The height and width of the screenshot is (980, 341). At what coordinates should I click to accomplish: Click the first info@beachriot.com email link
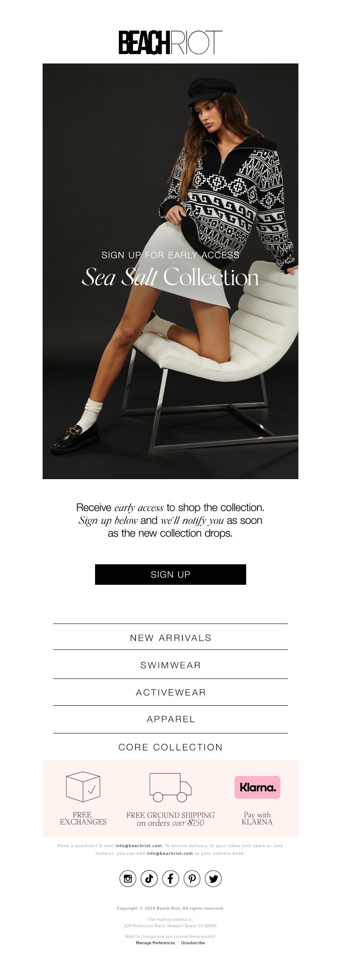click(139, 845)
